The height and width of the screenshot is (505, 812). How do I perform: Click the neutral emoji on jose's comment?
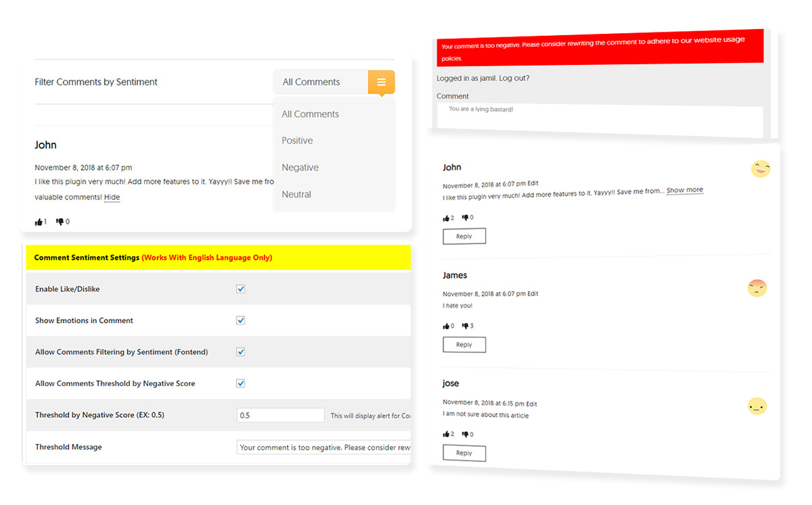pyautogui.click(x=757, y=406)
